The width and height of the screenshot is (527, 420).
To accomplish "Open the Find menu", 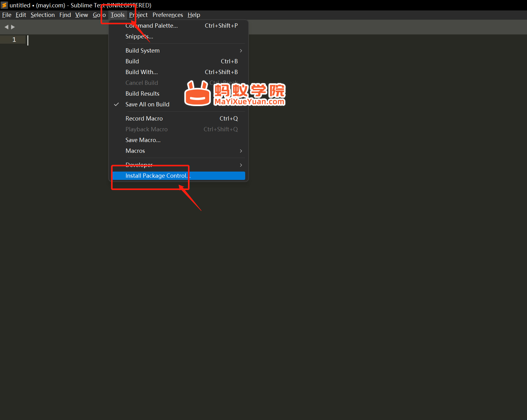I will pyautogui.click(x=65, y=15).
